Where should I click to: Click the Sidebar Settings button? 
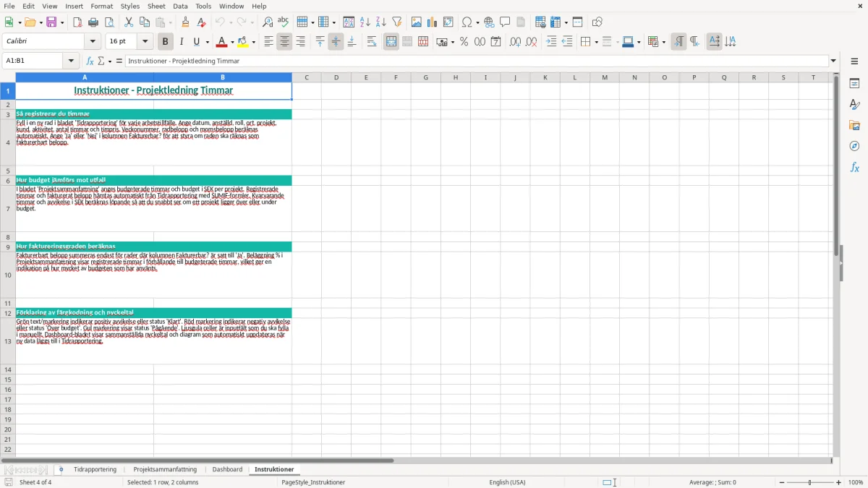click(854, 61)
